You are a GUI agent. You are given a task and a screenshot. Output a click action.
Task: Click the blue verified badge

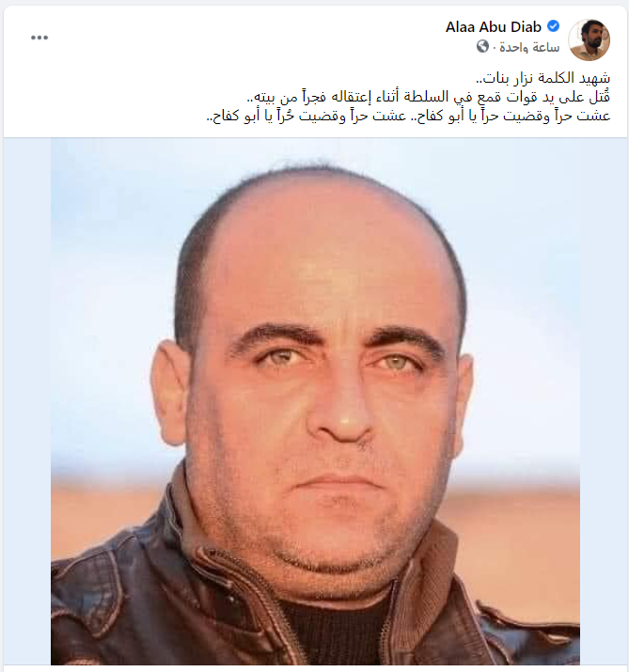[554, 26]
